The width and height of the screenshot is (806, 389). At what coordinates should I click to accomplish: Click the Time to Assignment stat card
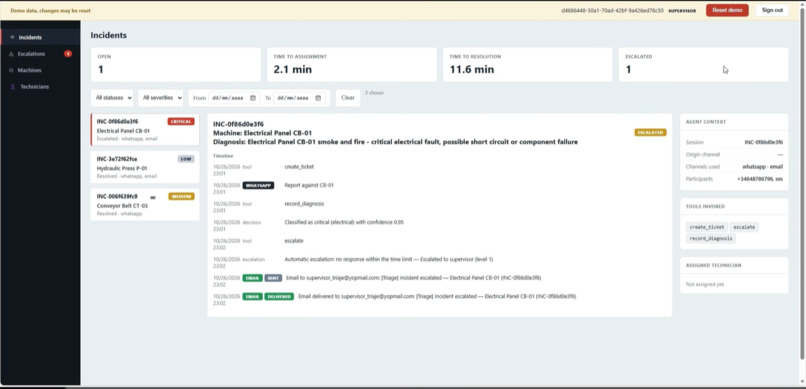352,65
